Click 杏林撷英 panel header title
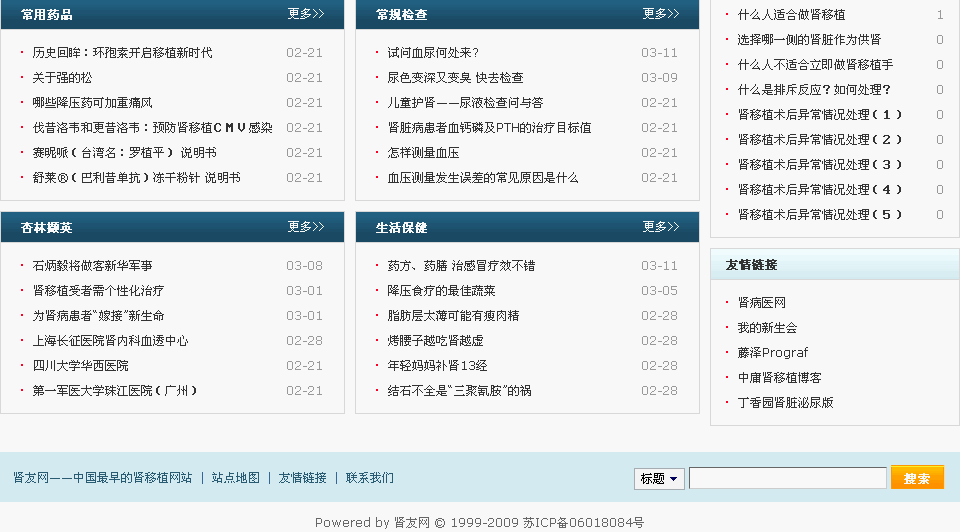Viewport: 960px width, 532px height. click(47, 228)
